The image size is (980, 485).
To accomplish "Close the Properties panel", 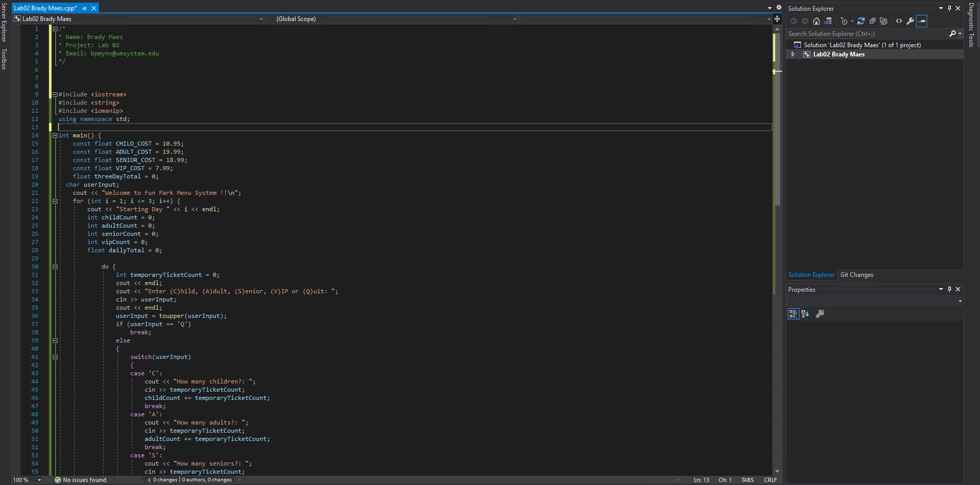I will pyautogui.click(x=958, y=289).
